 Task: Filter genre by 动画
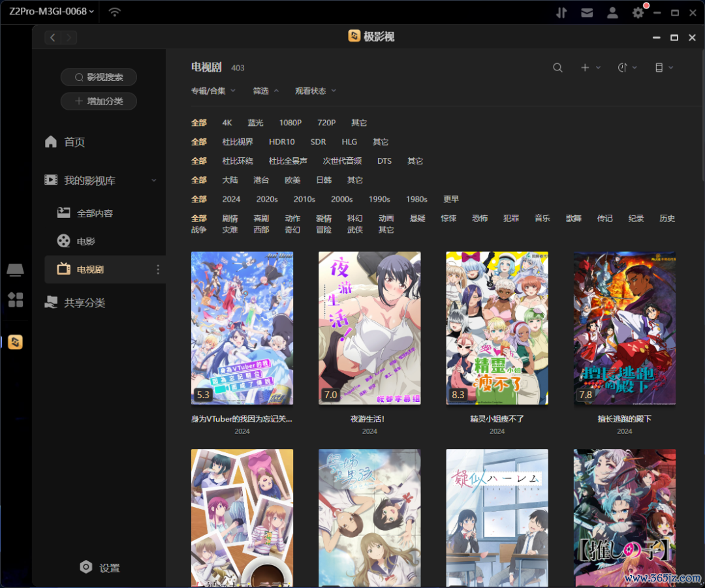pos(386,219)
